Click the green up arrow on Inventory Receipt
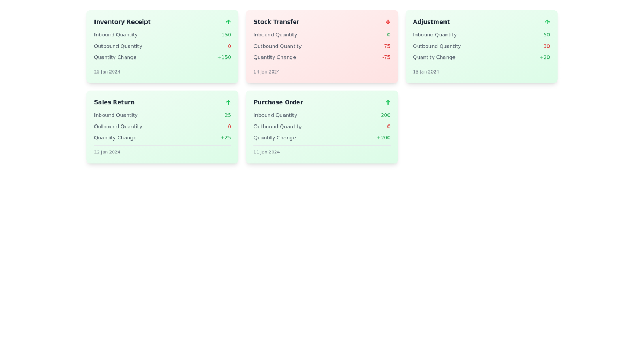Screen dimensions: 644x338 click(x=228, y=22)
